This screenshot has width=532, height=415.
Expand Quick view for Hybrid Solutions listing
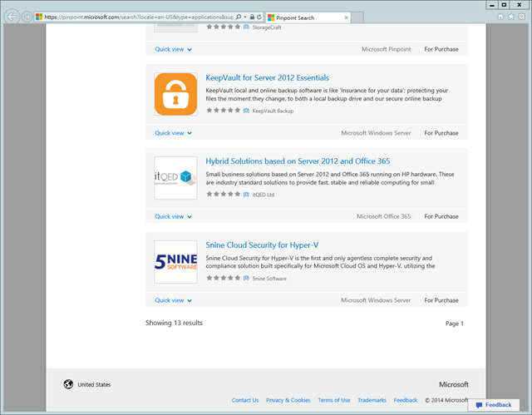(174, 216)
